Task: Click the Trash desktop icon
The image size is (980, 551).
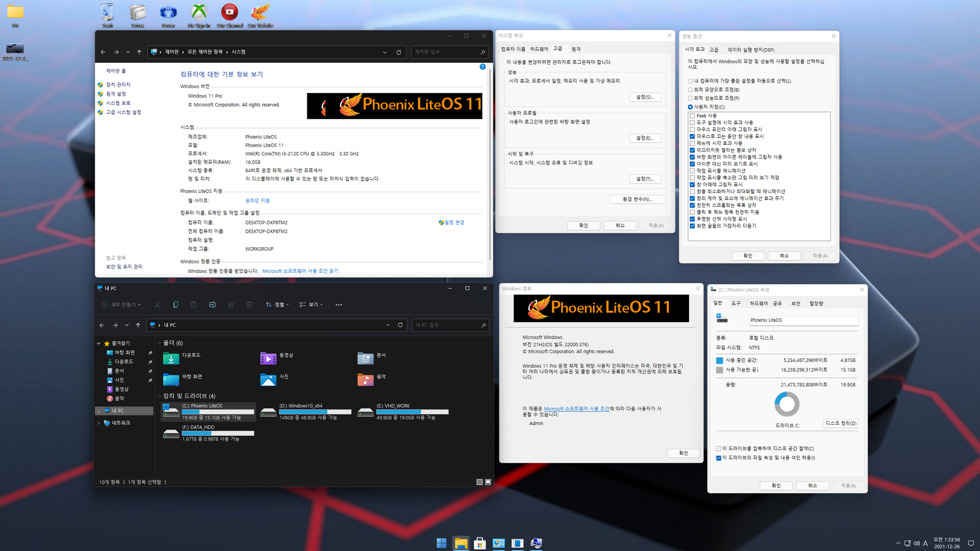Action: 107,16
